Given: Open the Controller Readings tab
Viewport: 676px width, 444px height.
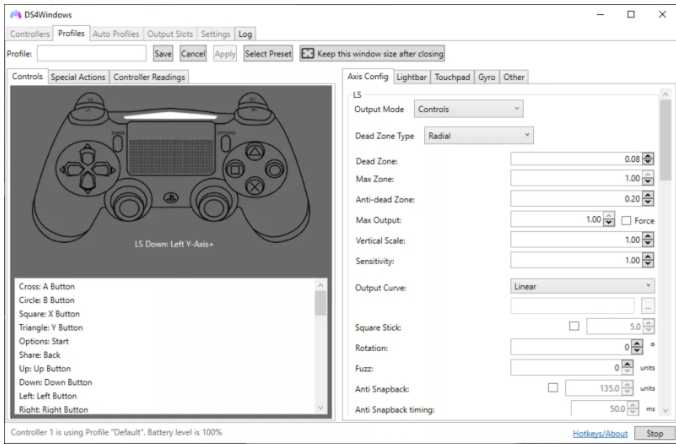Looking at the screenshot, I should (149, 77).
